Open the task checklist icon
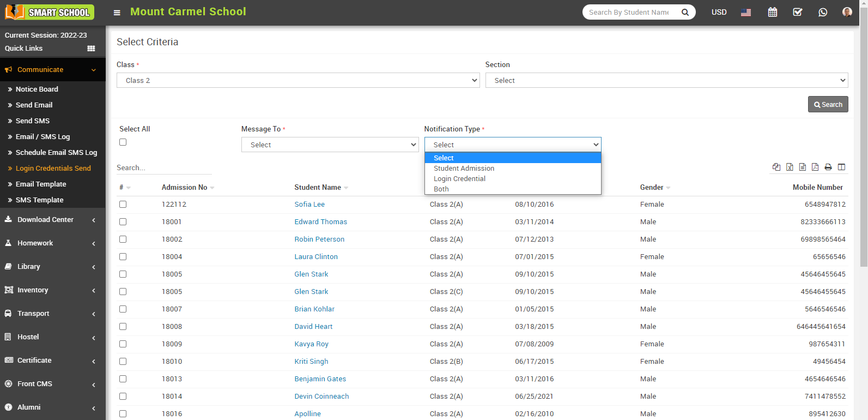 (797, 12)
